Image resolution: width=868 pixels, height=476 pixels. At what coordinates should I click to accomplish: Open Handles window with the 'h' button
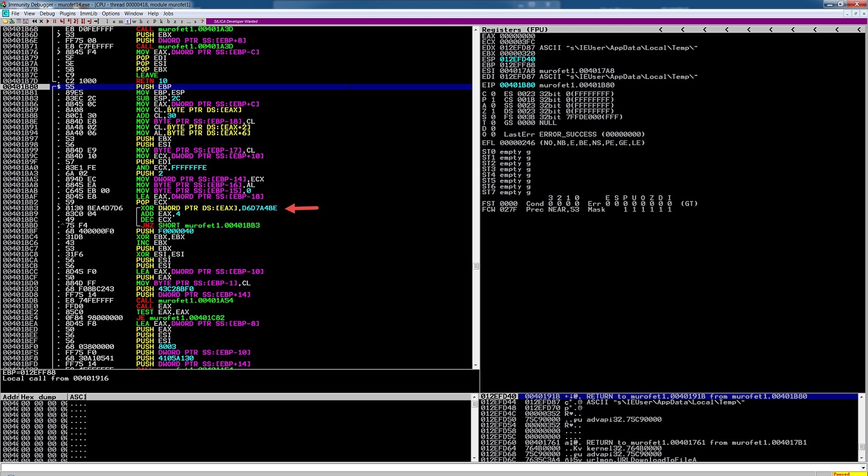[141, 21]
